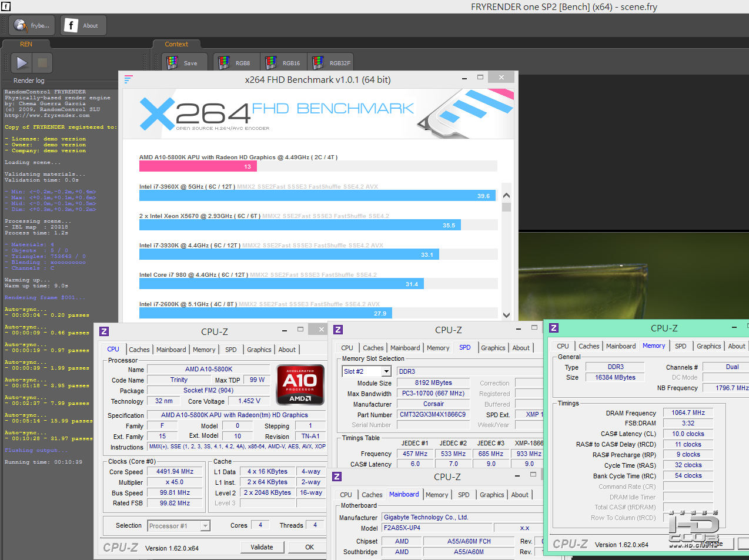Click the Cores value 4 field

pyautogui.click(x=260, y=525)
